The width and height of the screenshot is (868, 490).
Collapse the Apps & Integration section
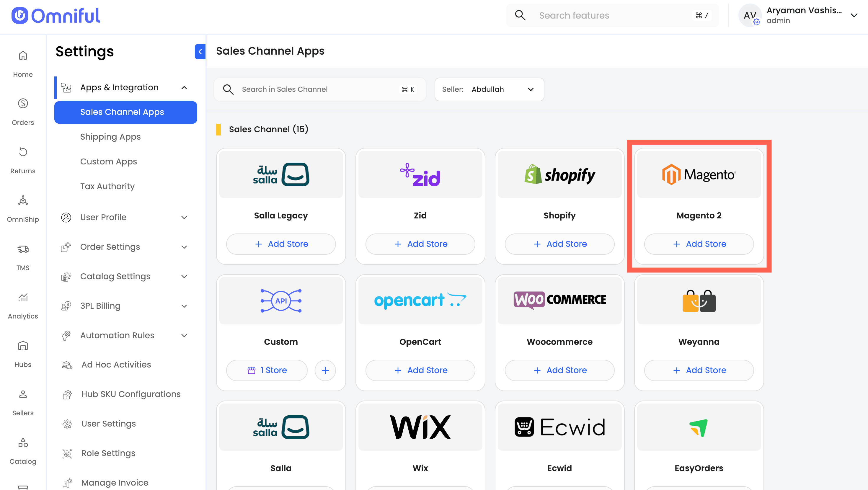[x=184, y=88]
